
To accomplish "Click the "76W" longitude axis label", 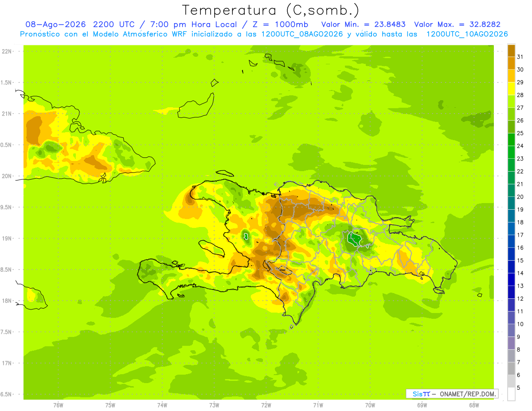I will click(x=58, y=405).
